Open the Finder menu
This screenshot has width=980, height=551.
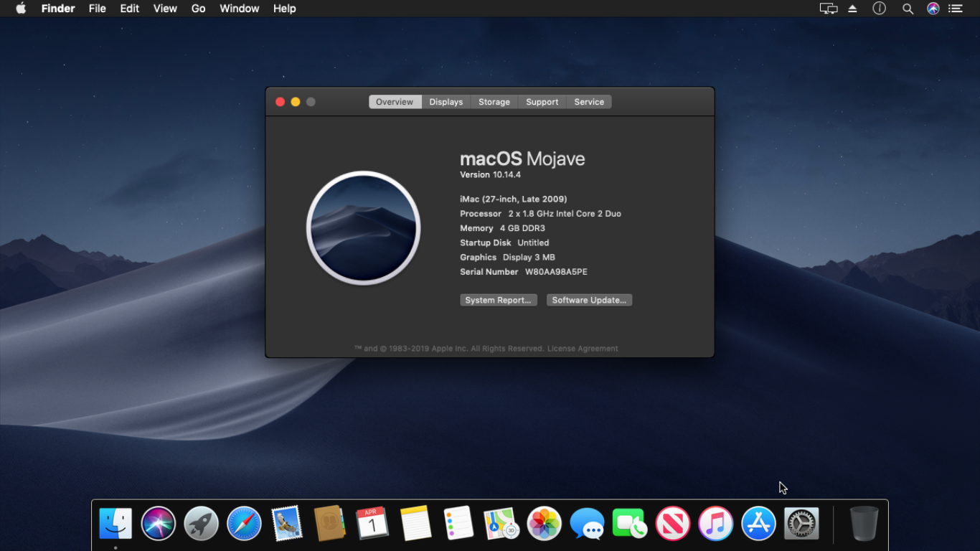coord(58,9)
